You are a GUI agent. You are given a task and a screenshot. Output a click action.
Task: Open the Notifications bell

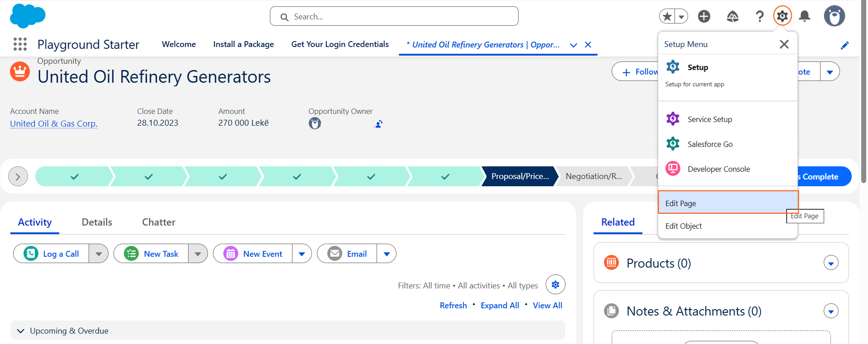point(804,16)
